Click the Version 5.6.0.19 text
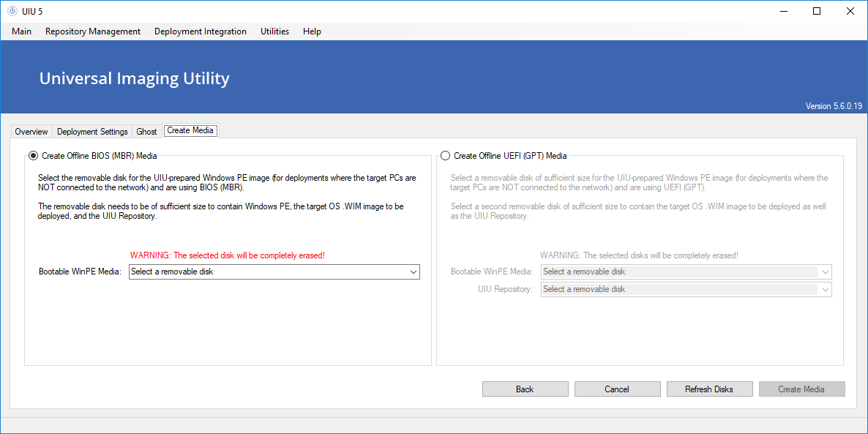Viewport: 868px width, 434px height. 834,106
